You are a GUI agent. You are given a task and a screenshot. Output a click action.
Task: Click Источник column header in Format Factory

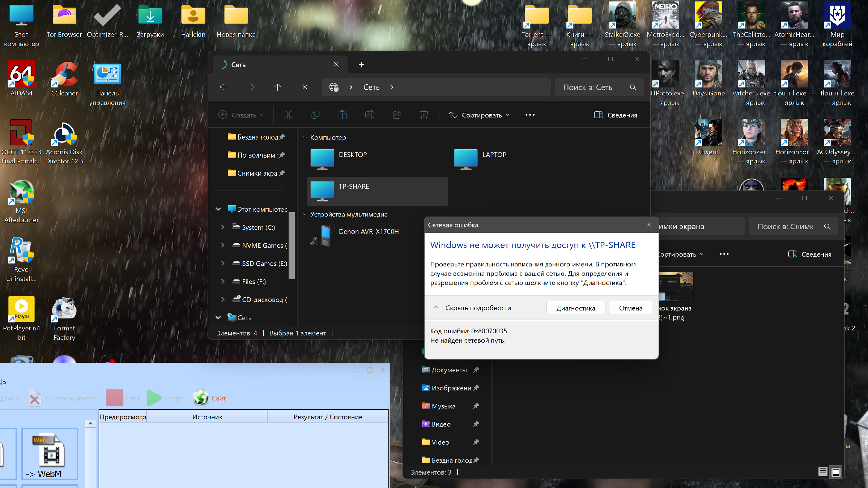[x=207, y=417]
